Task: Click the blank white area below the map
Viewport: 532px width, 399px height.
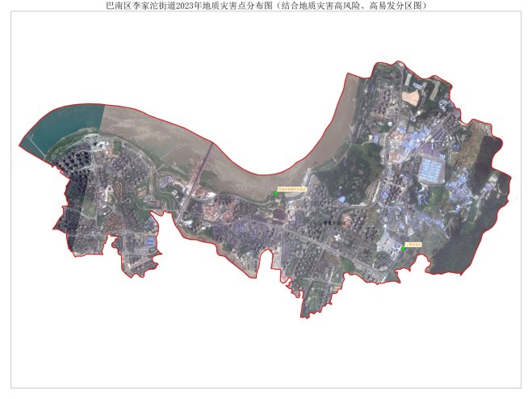Action: tap(266, 347)
